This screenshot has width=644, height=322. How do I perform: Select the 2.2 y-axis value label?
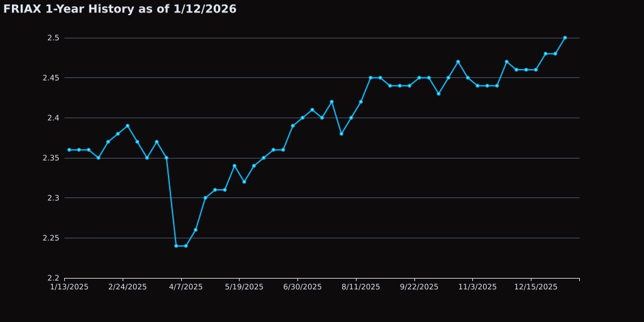pos(53,278)
